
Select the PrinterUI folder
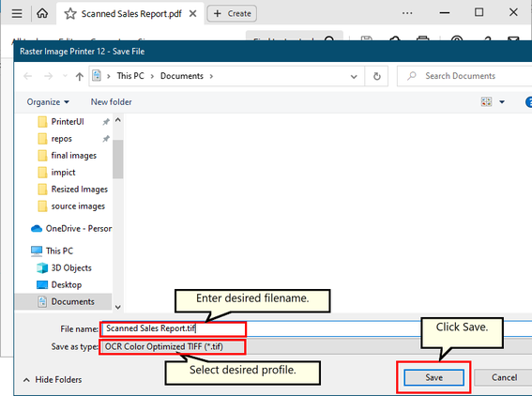pos(68,121)
